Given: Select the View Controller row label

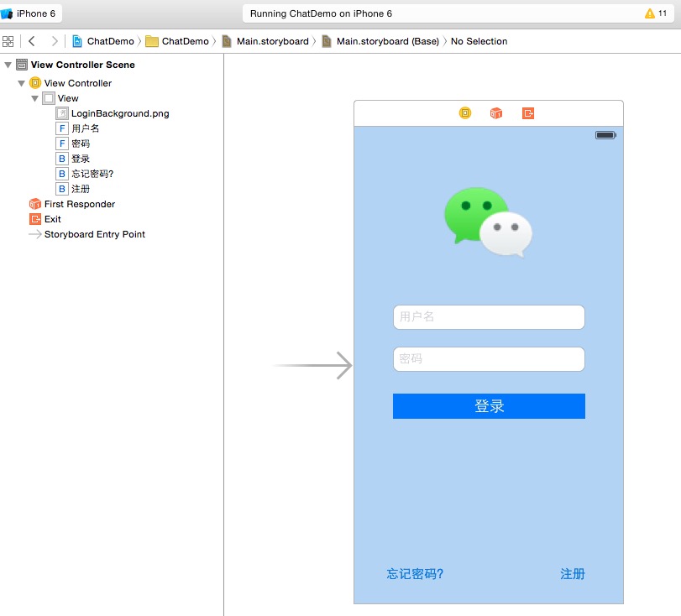Looking at the screenshot, I should (78, 83).
